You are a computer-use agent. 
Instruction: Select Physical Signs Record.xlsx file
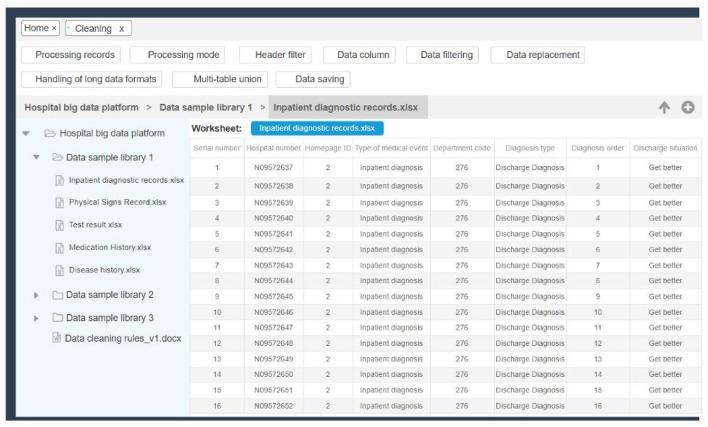117,202
